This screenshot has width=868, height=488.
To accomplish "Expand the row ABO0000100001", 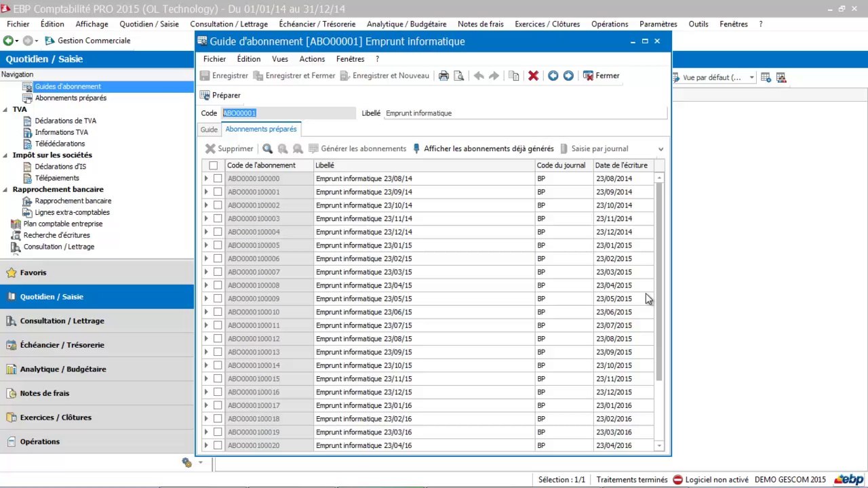I will point(206,192).
